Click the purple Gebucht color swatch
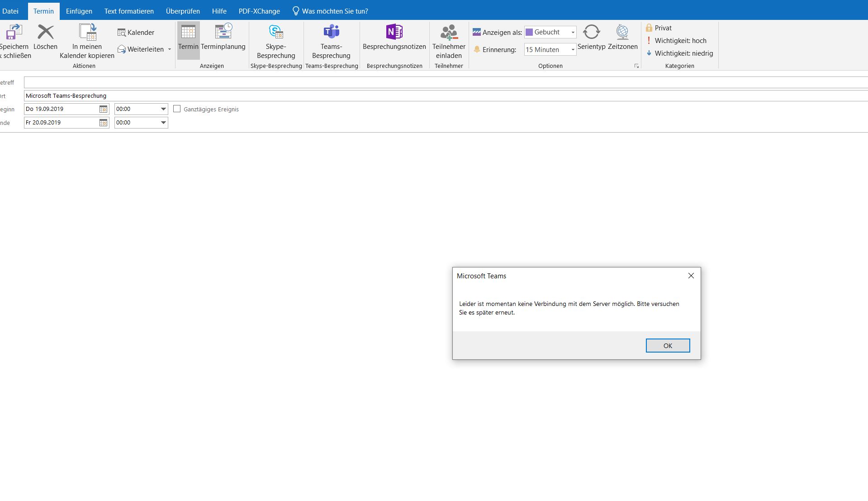Screen dimensions: 868x501 pos(529,32)
